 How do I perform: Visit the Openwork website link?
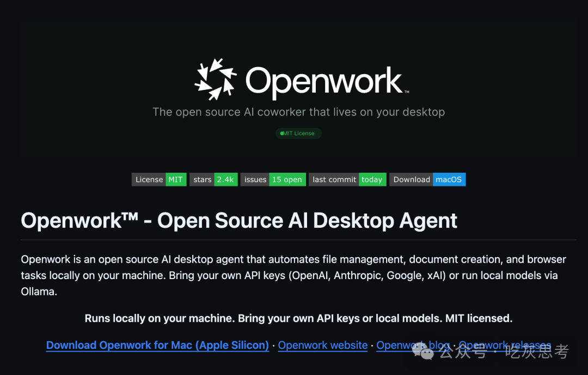click(322, 345)
